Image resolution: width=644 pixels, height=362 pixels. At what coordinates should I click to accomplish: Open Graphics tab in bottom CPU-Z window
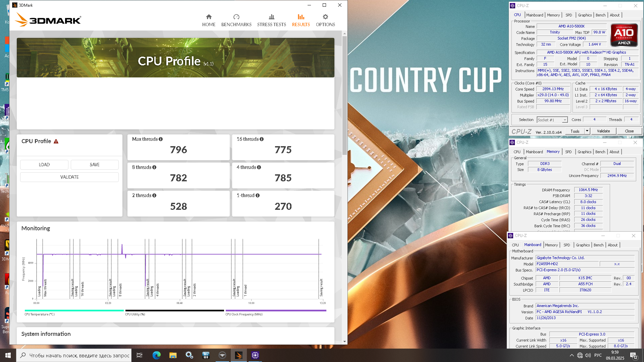(583, 245)
